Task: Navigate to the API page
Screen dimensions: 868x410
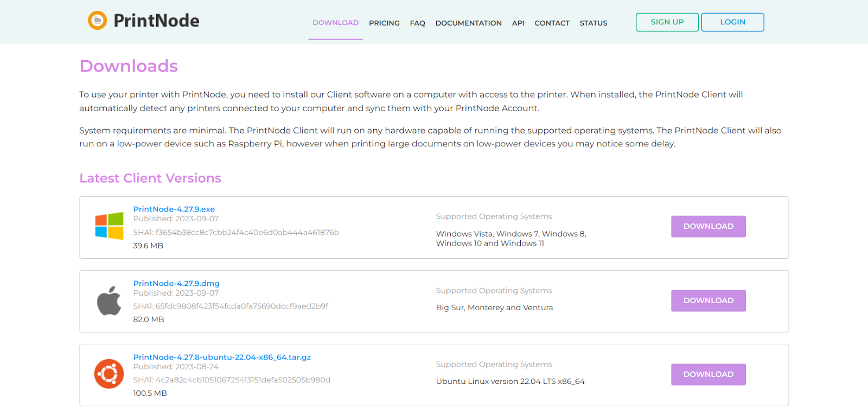Action: 518,23
